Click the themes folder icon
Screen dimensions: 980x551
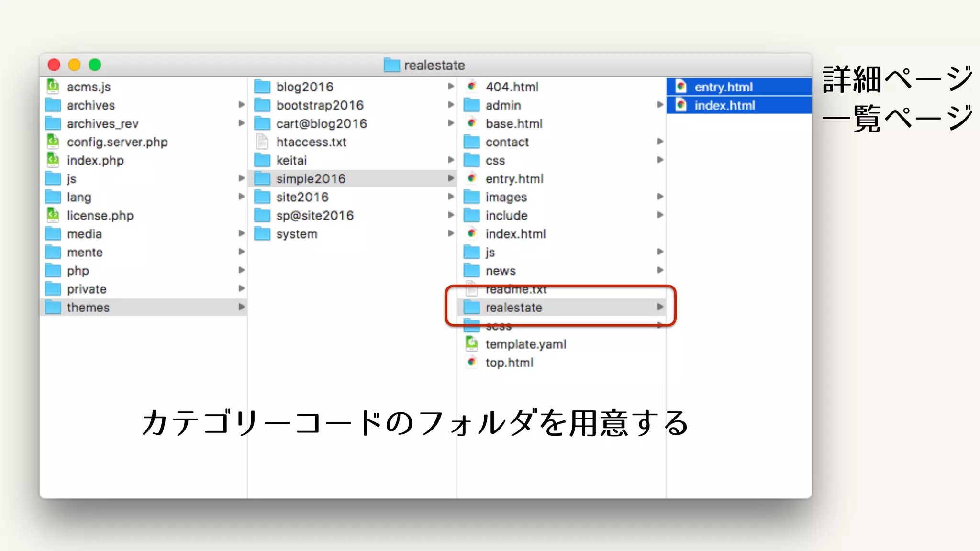(53, 307)
